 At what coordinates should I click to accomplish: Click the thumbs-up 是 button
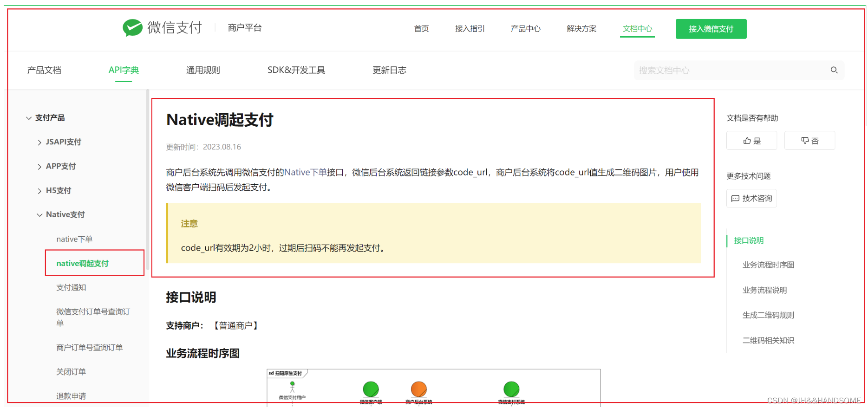pos(751,141)
